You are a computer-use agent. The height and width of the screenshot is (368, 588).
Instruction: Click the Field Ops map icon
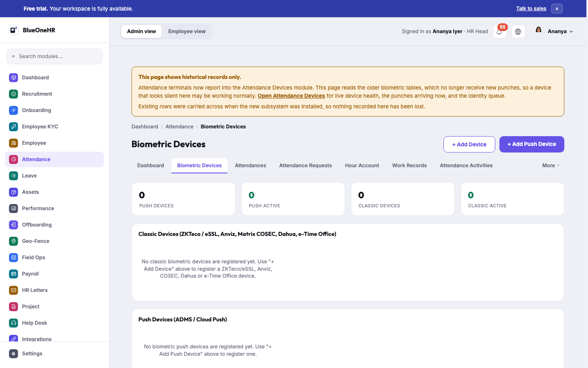[x=13, y=257]
